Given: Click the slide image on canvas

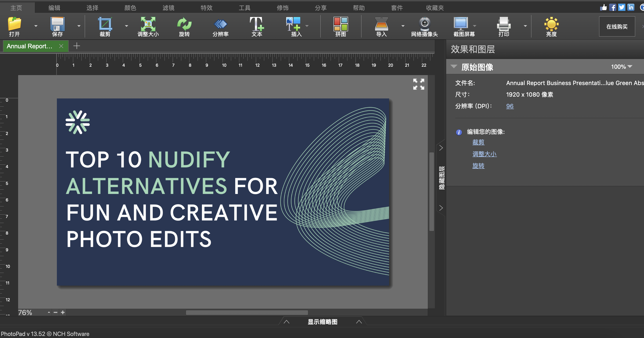Looking at the screenshot, I should pyautogui.click(x=223, y=192).
